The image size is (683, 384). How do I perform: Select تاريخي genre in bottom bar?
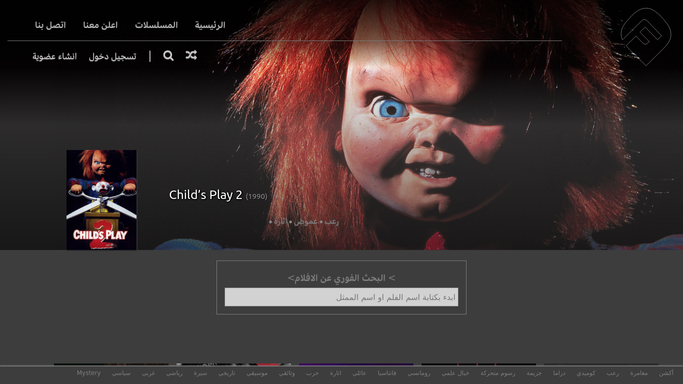coord(227,373)
